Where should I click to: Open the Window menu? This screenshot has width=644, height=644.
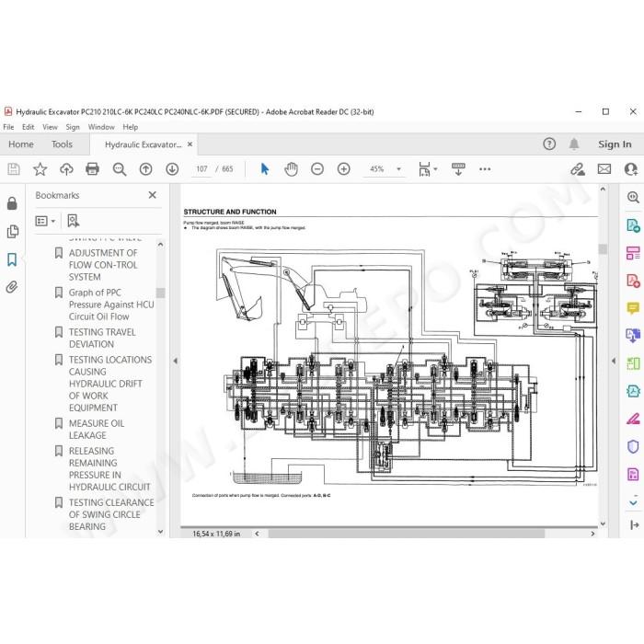coord(101,127)
